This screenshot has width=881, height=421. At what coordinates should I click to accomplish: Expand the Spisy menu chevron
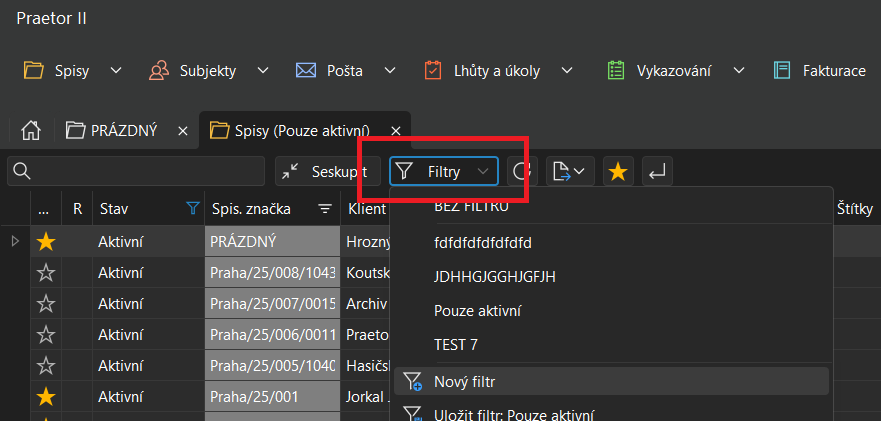[115, 71]
